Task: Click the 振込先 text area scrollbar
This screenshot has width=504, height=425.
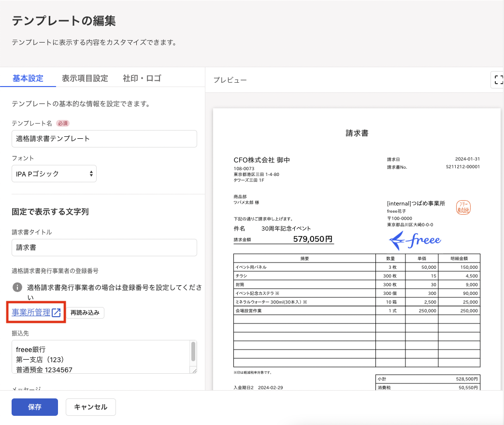Action: [x=193, y=352]
